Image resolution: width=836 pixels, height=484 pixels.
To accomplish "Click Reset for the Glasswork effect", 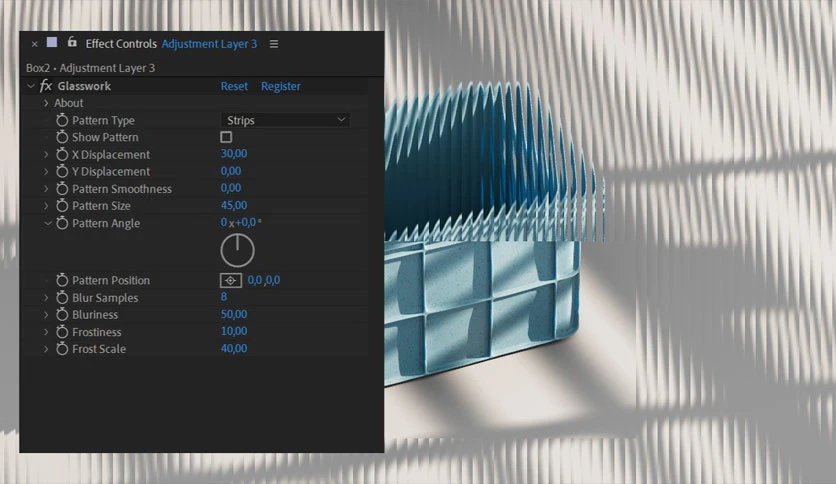I will pyautogui.click(x=234, y=86).
